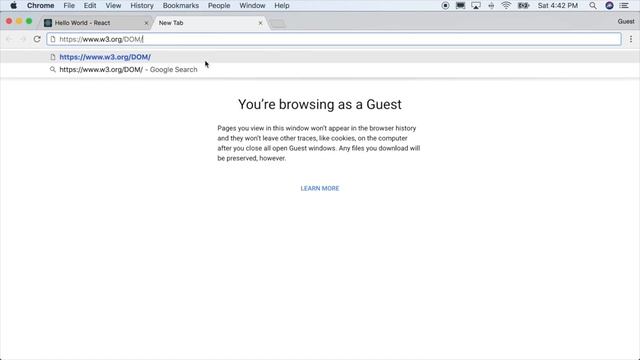Click the Siri icon in menu bar
This screenshot has width=640, height=360.
[609, 5]
